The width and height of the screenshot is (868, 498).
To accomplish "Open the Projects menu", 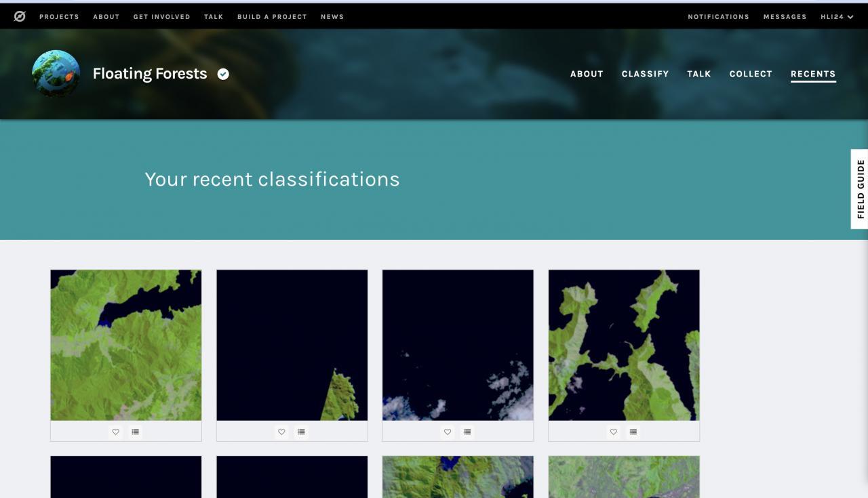I will [x=59, y=16].
